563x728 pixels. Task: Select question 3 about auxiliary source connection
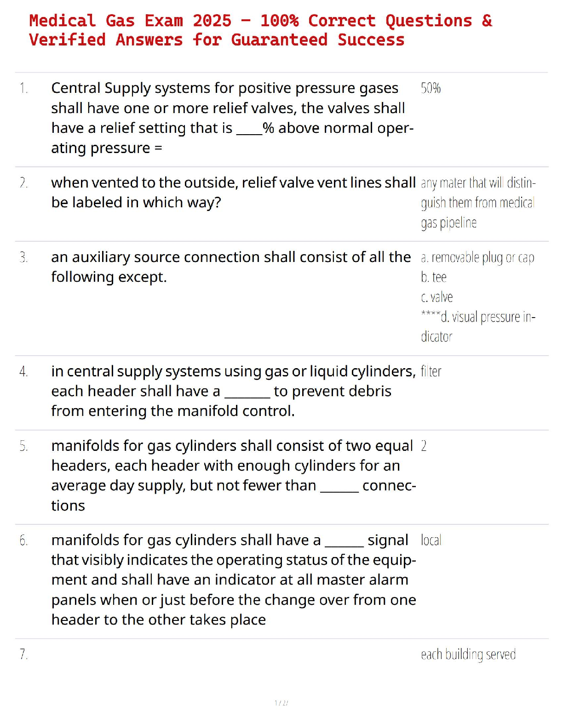[231, 267]
